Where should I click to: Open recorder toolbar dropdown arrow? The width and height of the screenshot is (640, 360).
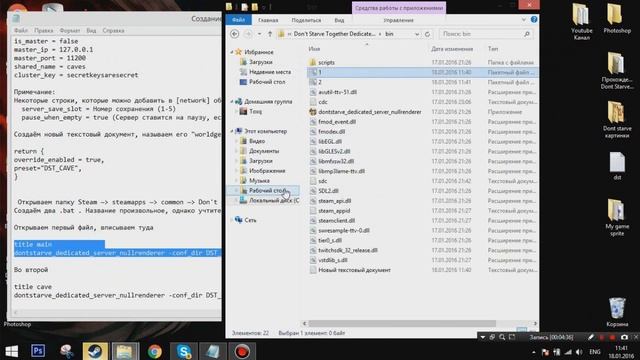click(x=483, y=337)
